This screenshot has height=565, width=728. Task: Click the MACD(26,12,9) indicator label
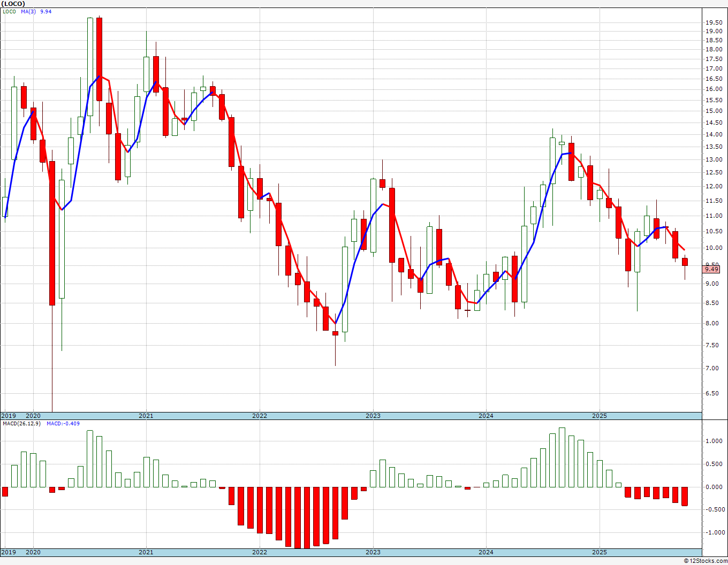[21, 424]
